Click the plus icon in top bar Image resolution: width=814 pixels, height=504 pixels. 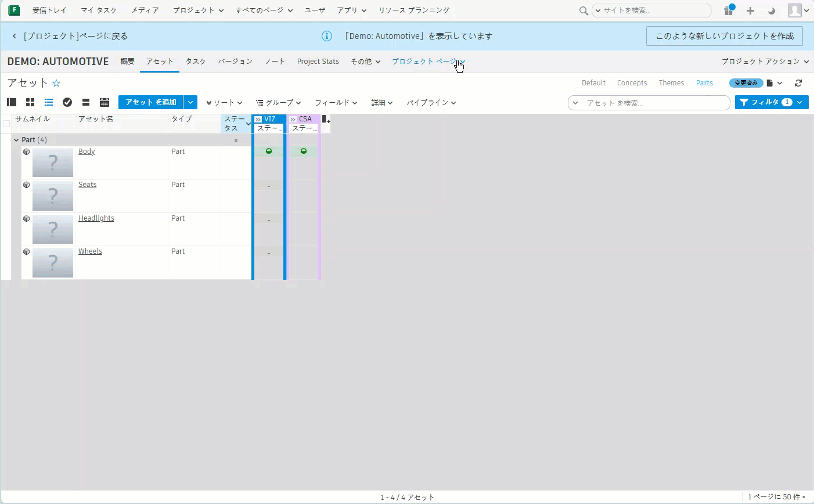(x=750, y=10)
